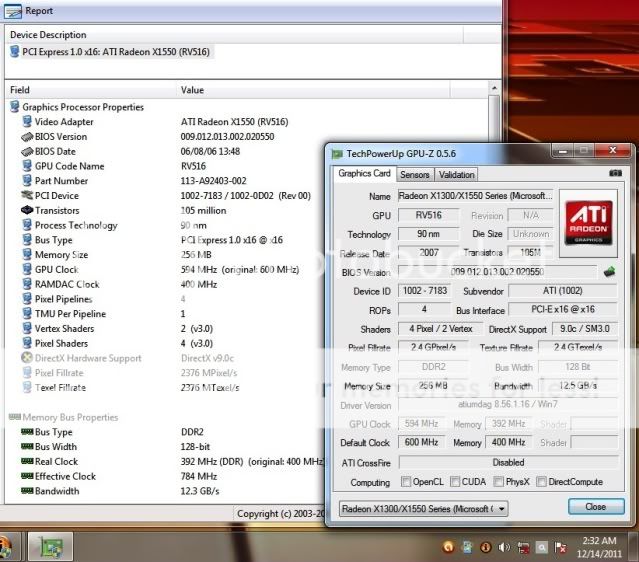Click the GPU Clock row icon
The image size is (639, 562).
[27, 269]
